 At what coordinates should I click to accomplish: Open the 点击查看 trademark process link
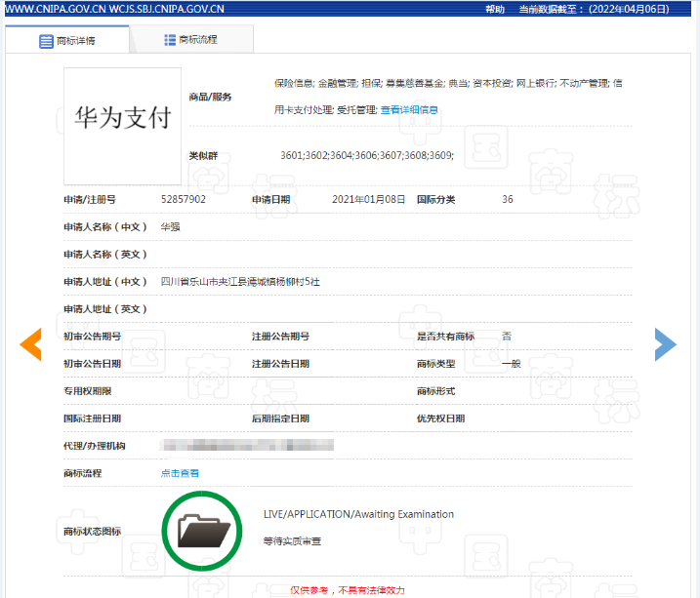180,473
